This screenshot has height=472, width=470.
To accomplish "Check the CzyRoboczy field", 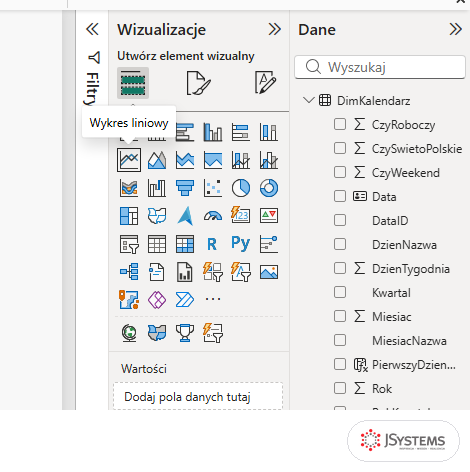I will pos(340,124).
